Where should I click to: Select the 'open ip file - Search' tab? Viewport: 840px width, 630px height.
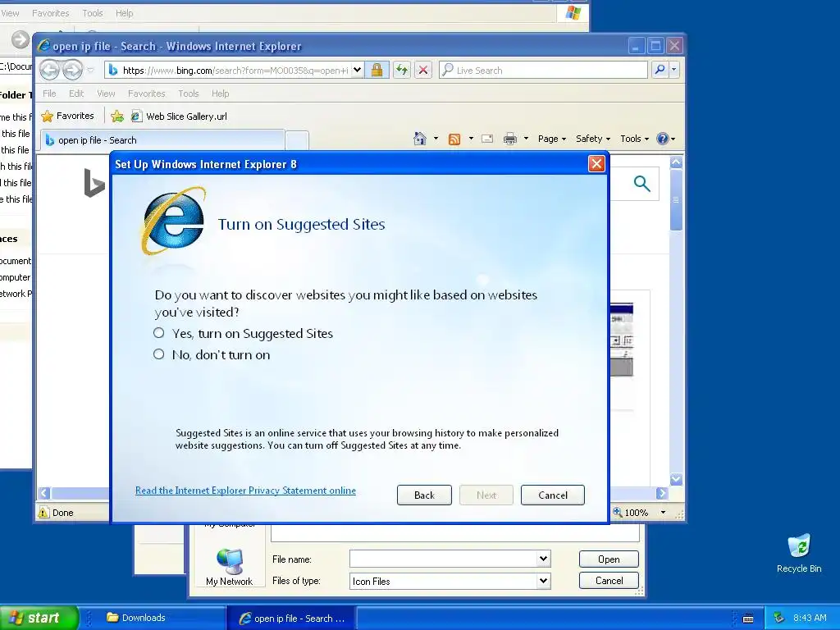coord(162,140)
